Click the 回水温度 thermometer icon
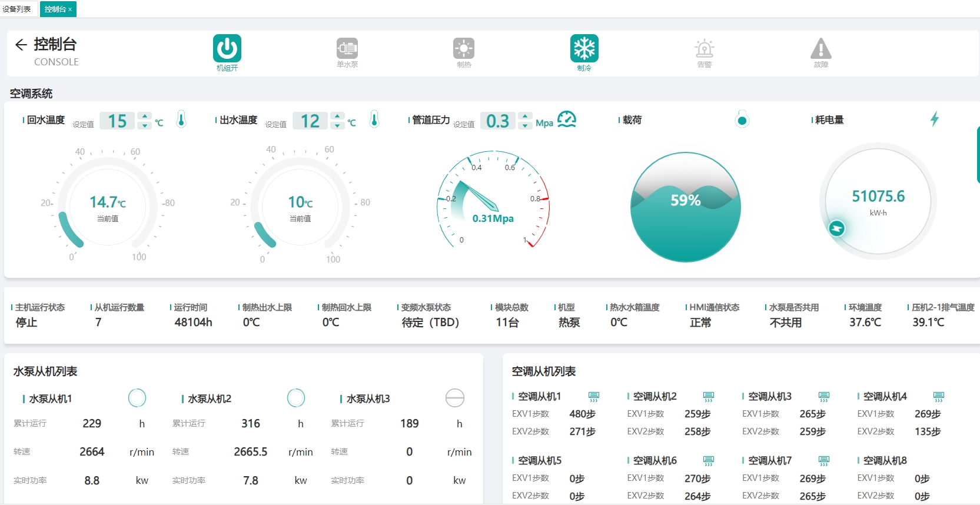The image size is (980, 505). pos(181,119)
